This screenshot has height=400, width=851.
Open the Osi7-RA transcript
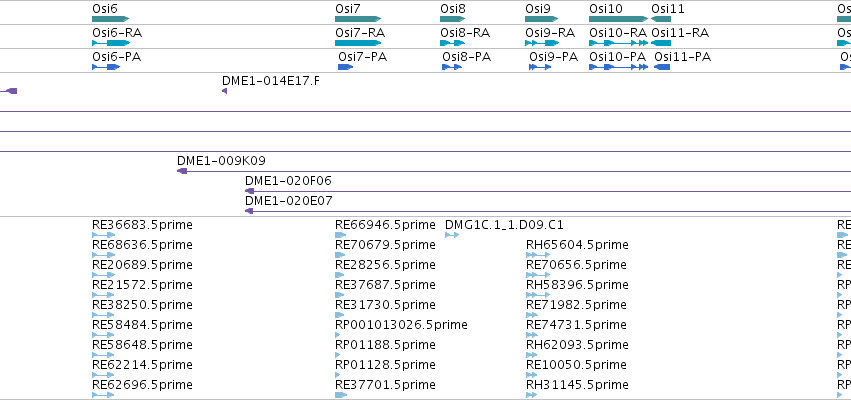click(x=358, y=43)
